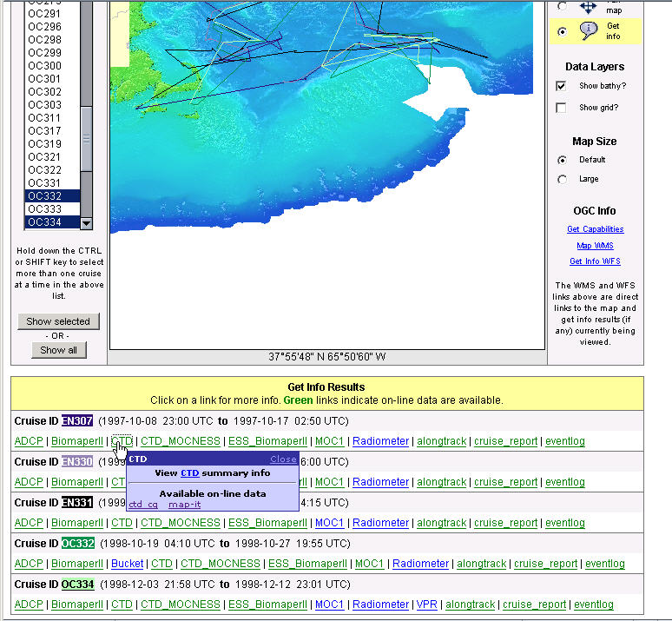Click the cruise list scroll down arrow
Screen dimensions: 672x621
coord(86,223)
